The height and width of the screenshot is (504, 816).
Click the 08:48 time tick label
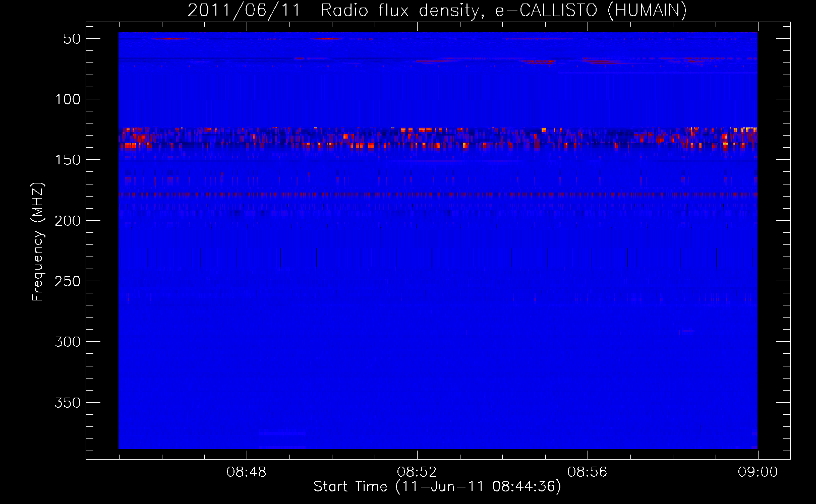pyautogui.click(x=246, y=472)
